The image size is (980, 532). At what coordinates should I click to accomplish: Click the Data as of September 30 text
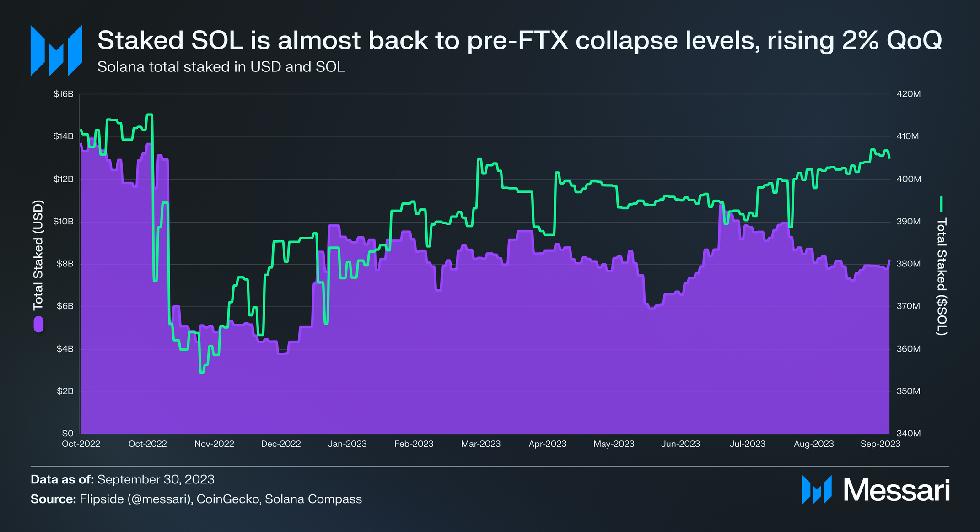coord(123,479)
